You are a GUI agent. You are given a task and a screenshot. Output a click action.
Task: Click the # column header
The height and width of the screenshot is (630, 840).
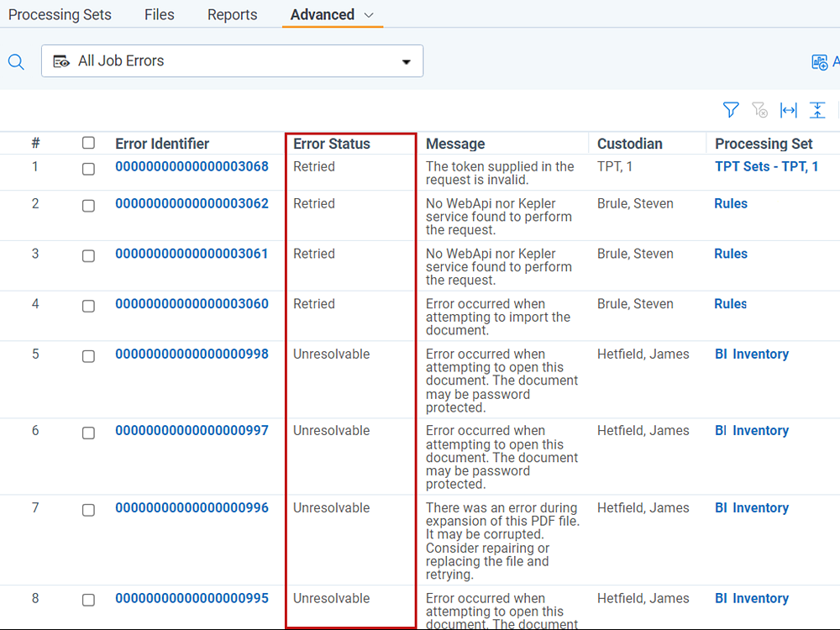point(35,143)
